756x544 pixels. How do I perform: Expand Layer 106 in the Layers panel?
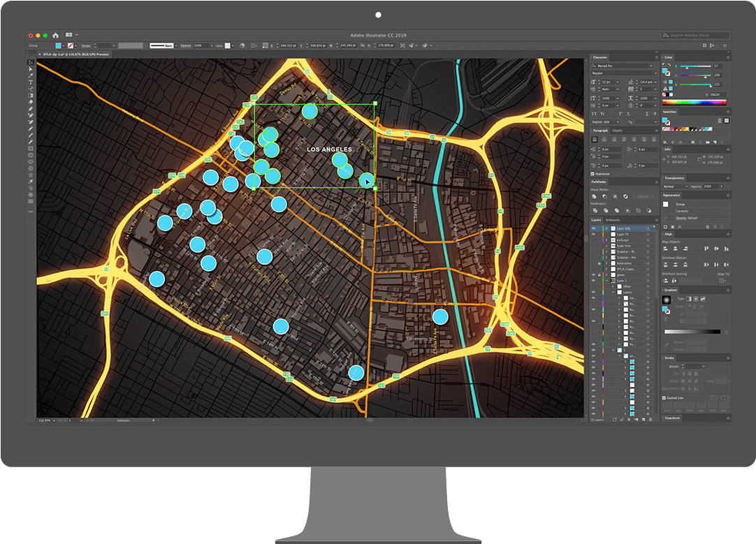click(606, 228)
